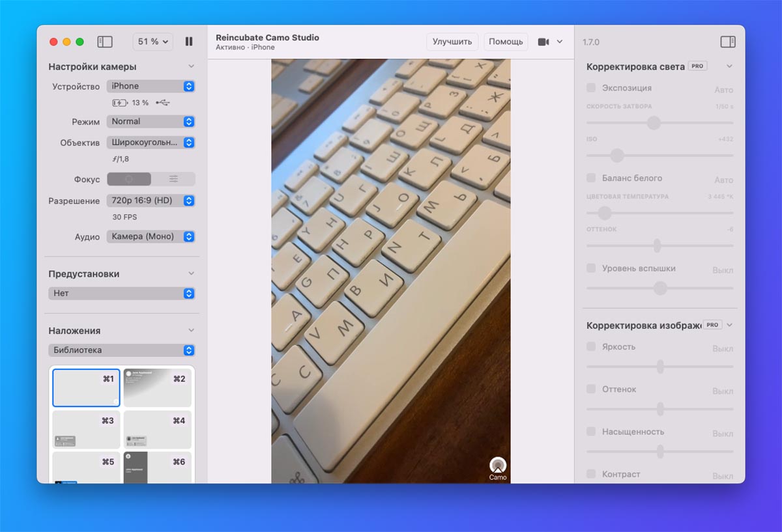Click the Авто value next to Баланс белого
782x532 pixels.
tap(723, 180)
